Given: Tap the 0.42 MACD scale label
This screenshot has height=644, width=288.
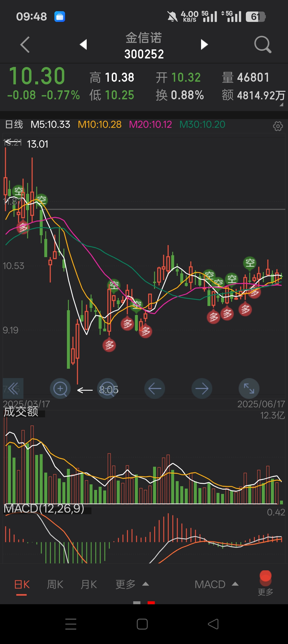Looking at the screenshot, I should tap(276, 512).
